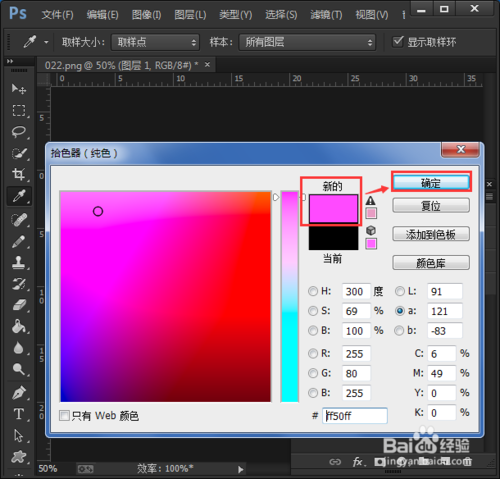Close the 022.png document tab
500x479 pixels.
[x=207, y=65]
